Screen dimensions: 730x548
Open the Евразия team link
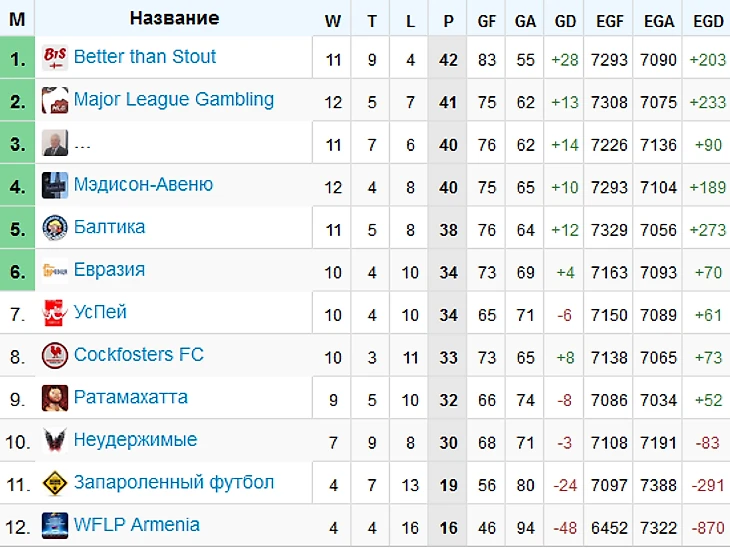[x=109, y=270]
